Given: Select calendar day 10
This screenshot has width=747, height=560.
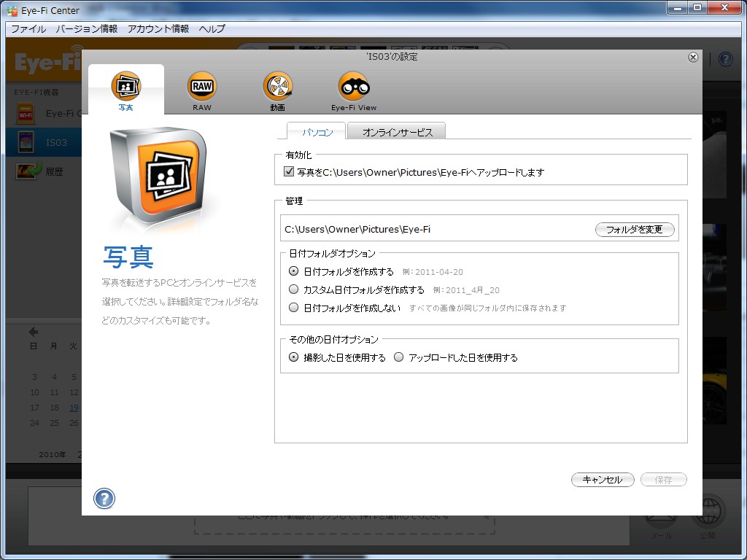Looking at the screenshot, I should [35, 392].
